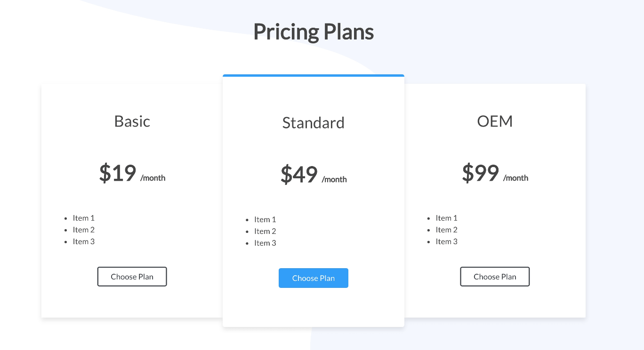Viewport: 644px width, 350px height.
Task: Click the $19 per month price
Action: coord(132,174)
